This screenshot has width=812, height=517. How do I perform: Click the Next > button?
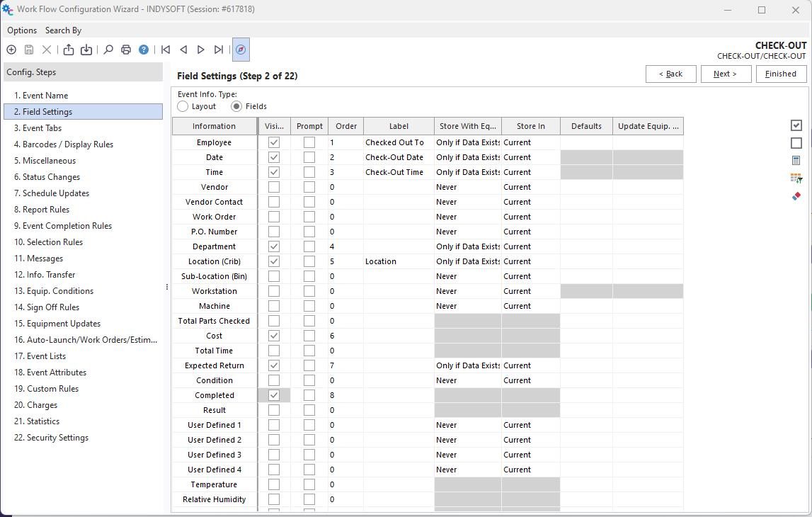[726, 74]
